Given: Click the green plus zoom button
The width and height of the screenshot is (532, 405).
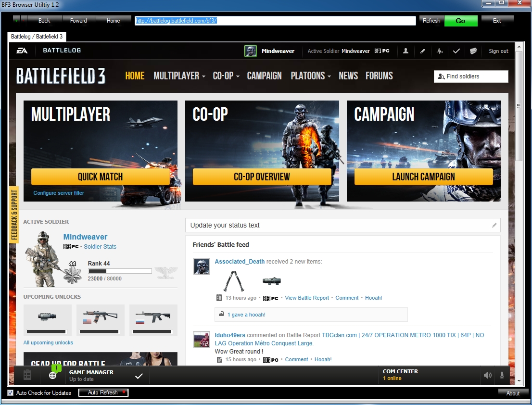Looking at the screenshot, I should [x=16, y=21].
